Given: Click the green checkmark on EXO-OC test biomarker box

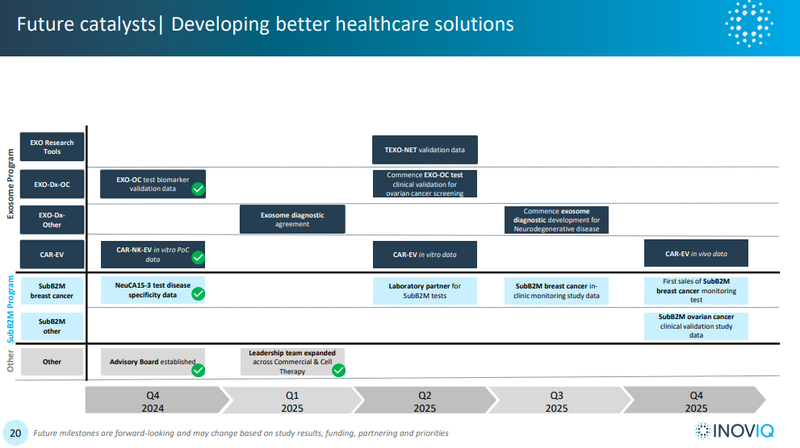Looking at the screenshot, I should [x=198, y=189].
